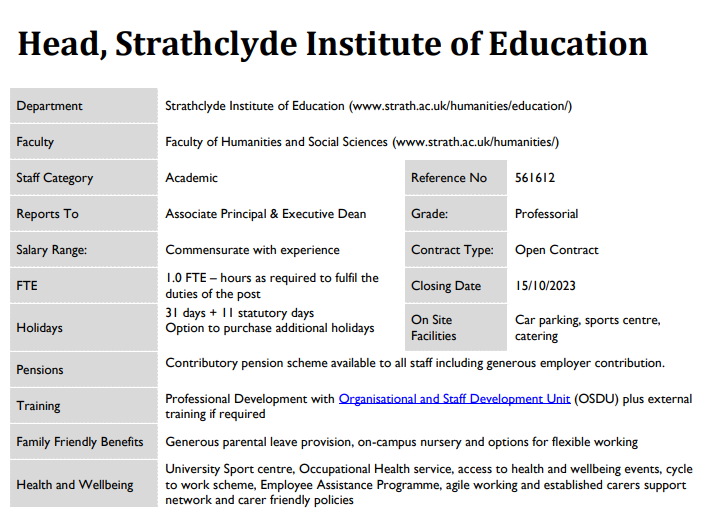
Task: Select the Reference No label
Action: 456,178
